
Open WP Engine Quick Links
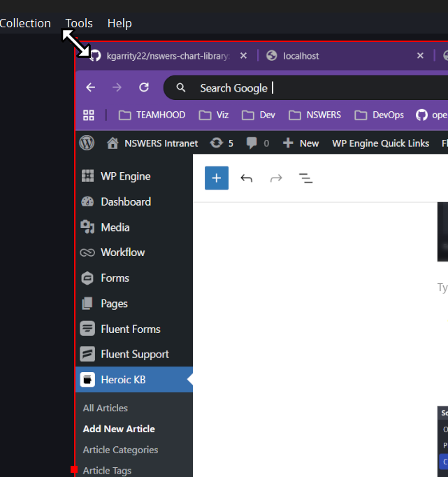tap(380, 143)
